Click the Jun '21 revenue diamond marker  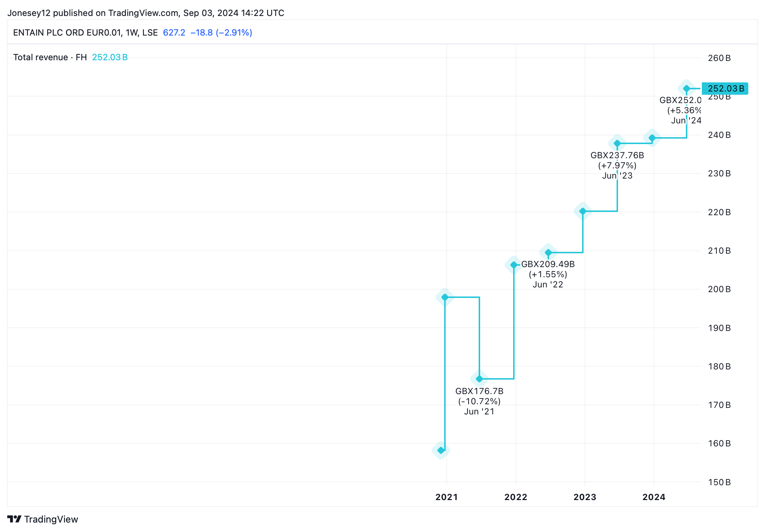(x=479, y=379)
